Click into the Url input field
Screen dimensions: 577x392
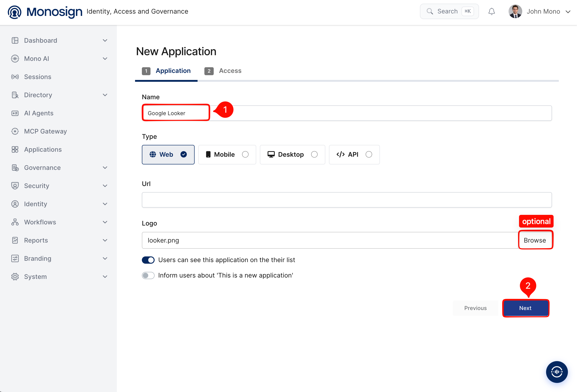click(x=347, y=200)
